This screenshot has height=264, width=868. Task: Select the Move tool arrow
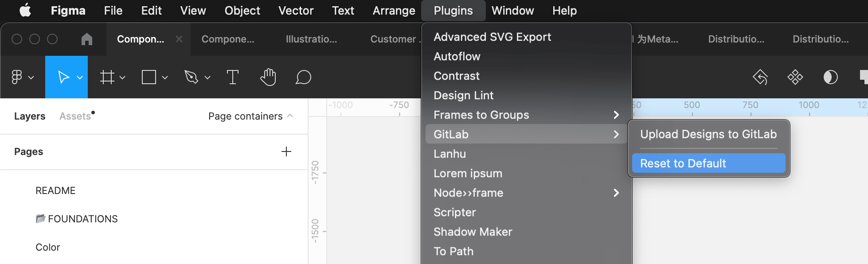pyautogui.click(x=63, y=77)
